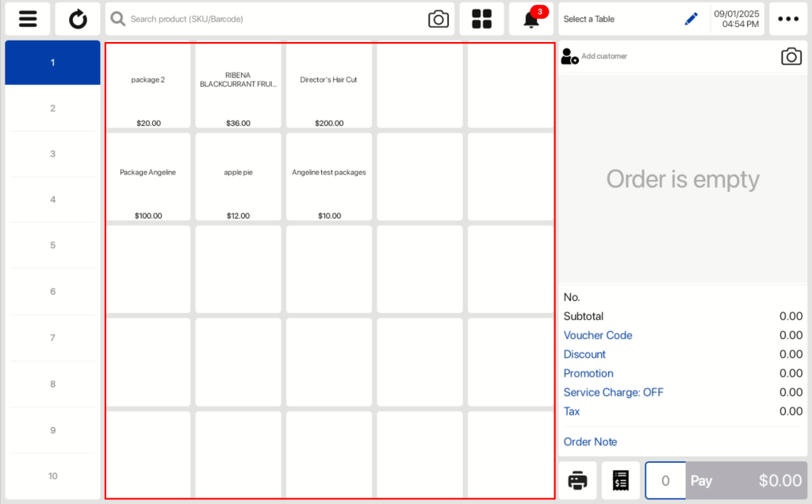Screen dimensions: 812x504
Task: Add Angeline test packages to order
Action: [329, 177]
